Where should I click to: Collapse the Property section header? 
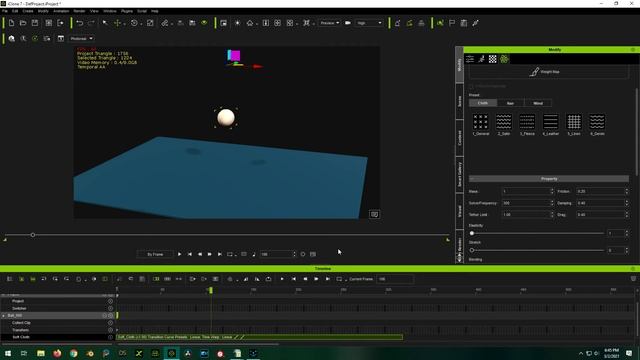549,179
